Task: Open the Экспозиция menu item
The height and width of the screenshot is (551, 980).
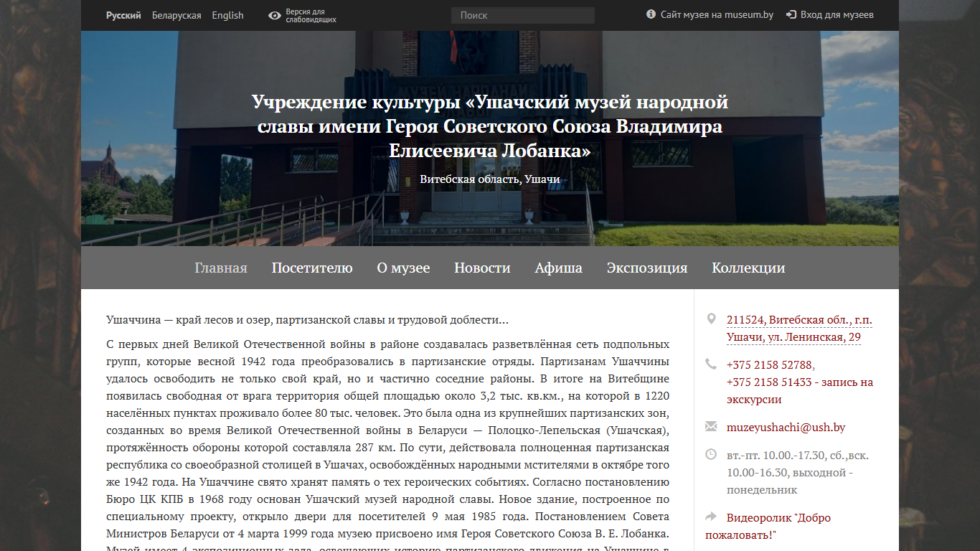Action: [647, 268]
